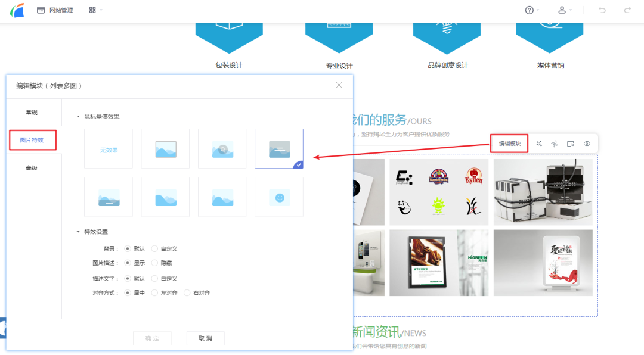This screenshot has height=355, width=644.
Task: Switch to the 高级 tab
Action: point(32,168)
